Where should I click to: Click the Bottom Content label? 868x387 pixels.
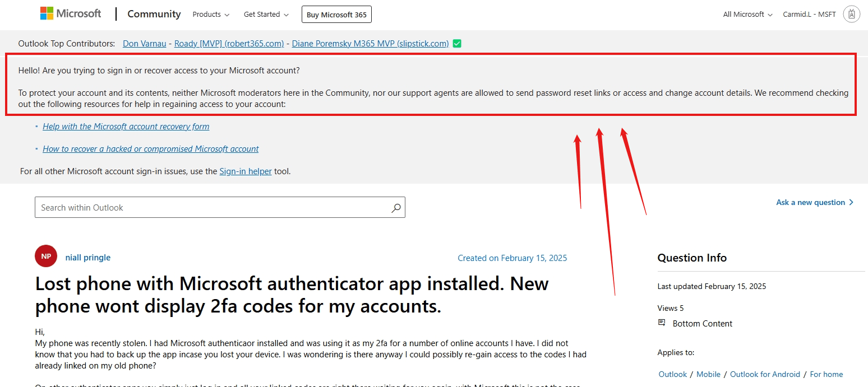click(x=703, y=324)
